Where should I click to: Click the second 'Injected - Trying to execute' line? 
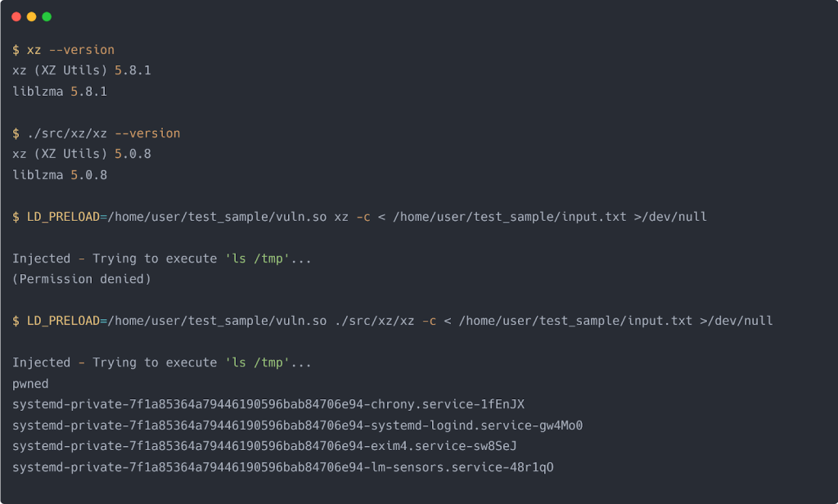click(x=162, y=362)
